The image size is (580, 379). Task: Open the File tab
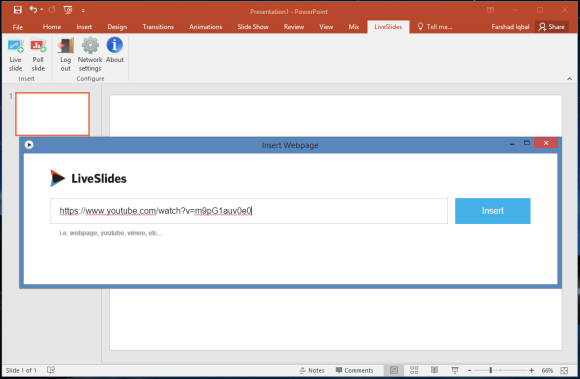[x=17, y=27]
